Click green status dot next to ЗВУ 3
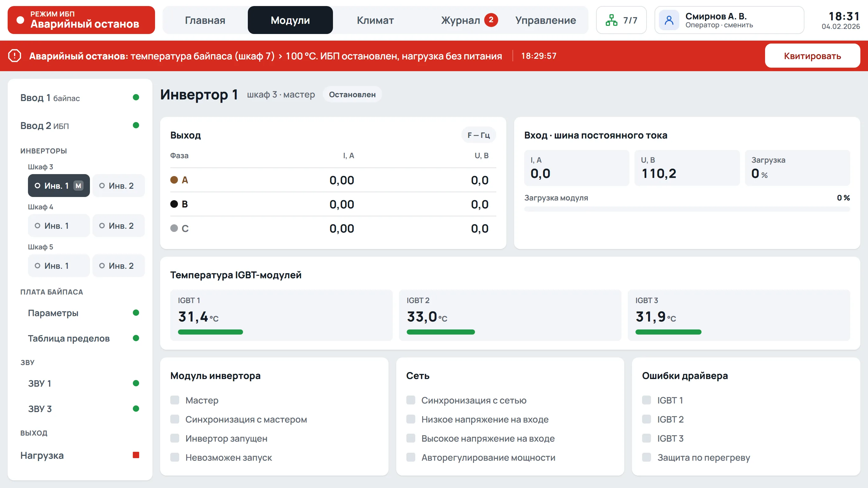 136,409
